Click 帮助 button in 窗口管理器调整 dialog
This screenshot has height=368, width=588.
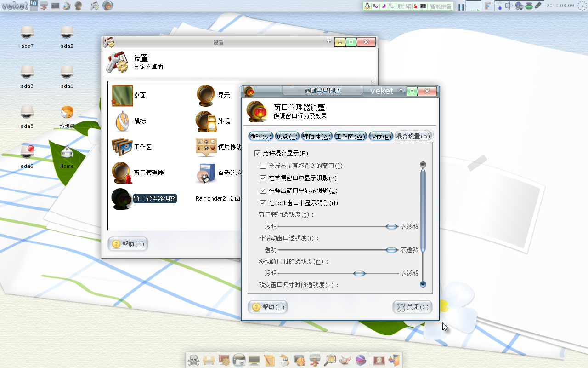coord(268,307)
